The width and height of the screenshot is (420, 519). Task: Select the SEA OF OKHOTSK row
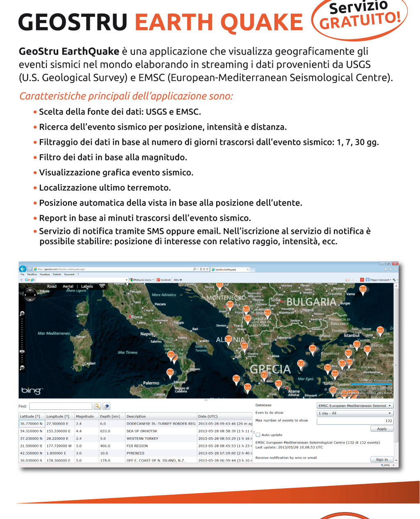coord(136,431)
